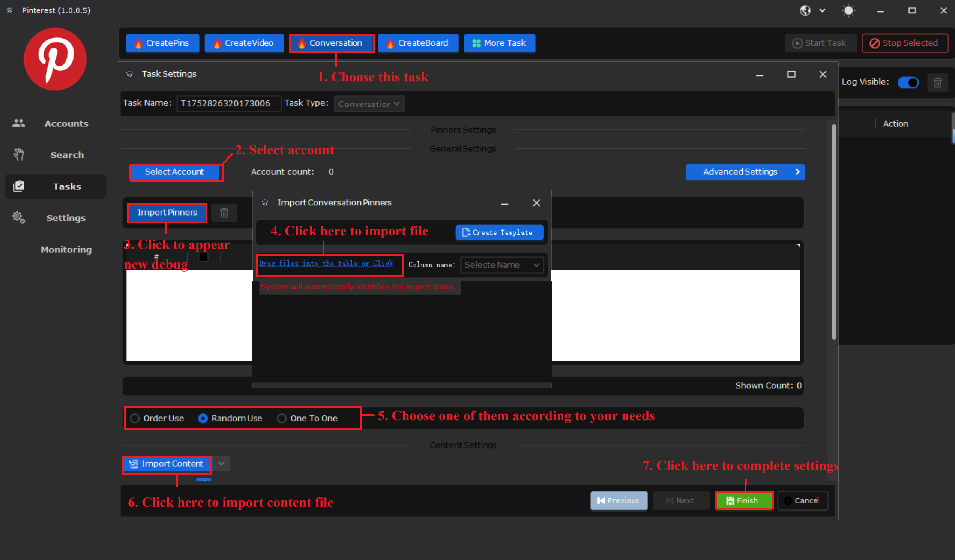Click the Import Conversation Pinners title icon
This screenshot has height=560, width=955.
(x=265, y=202)
